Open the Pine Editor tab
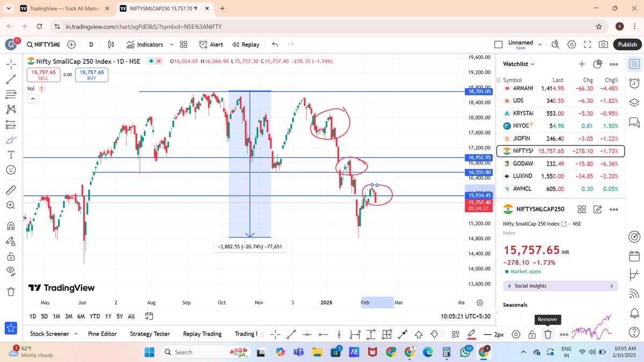Screen dimensions: 644x362 tap(102, 334)
